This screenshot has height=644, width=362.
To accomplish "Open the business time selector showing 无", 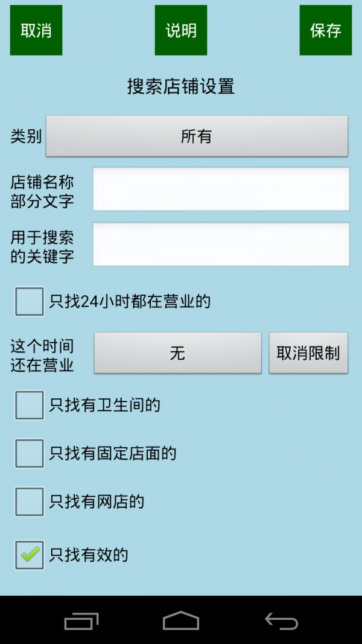I will (x=177, y=353).
